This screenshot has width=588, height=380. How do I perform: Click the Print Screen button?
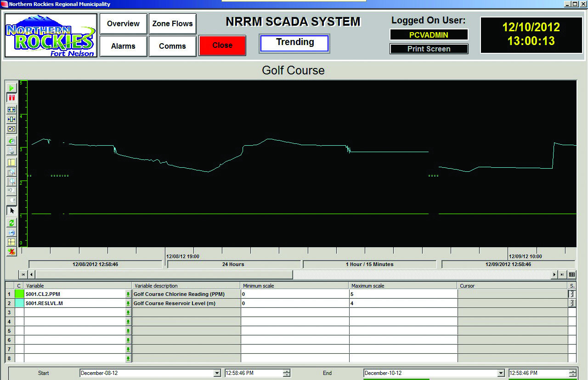(429, 49)
